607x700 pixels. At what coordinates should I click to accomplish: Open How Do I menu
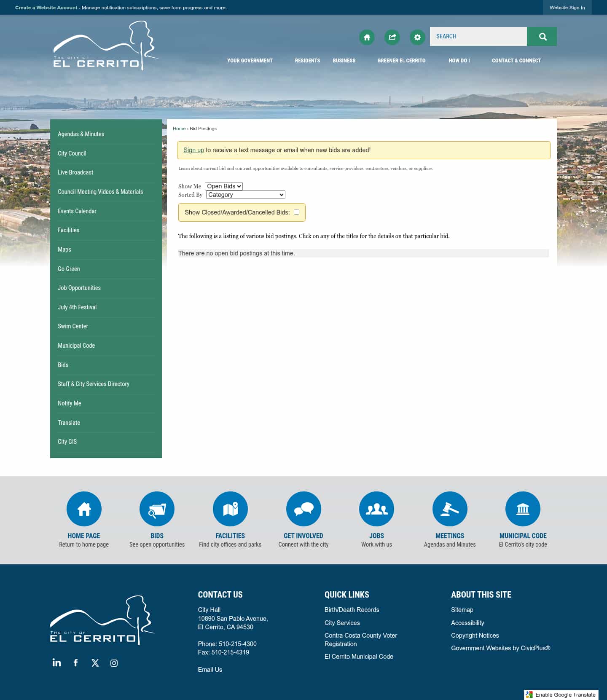pos(459,61)
